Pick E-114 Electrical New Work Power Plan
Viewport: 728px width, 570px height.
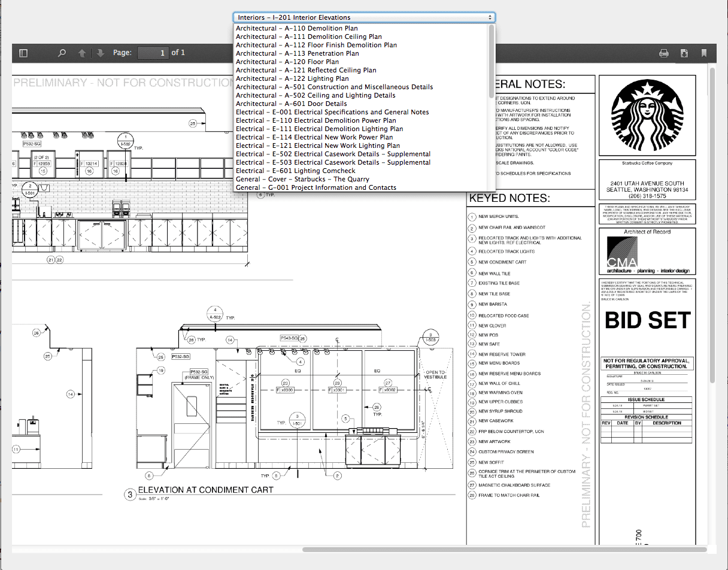point(361,137)
